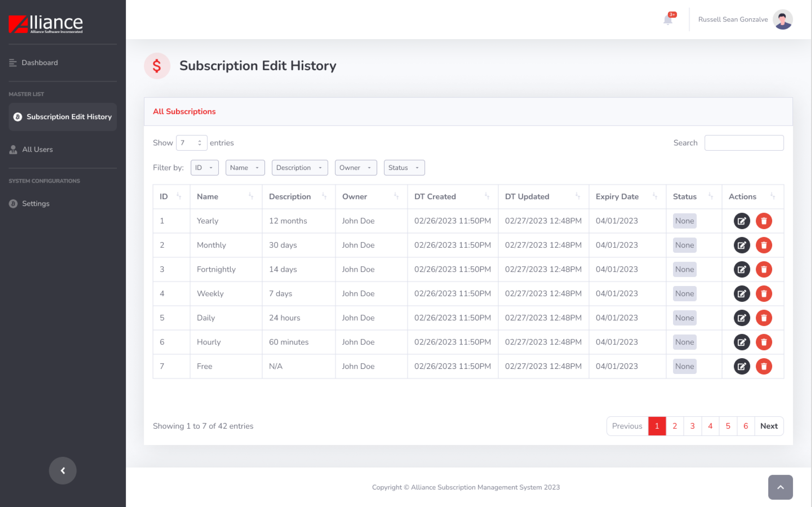The width and height of the screenshot is (812, 507).
Task: Expand the Description filter dropdown
Action: point(299,168)
